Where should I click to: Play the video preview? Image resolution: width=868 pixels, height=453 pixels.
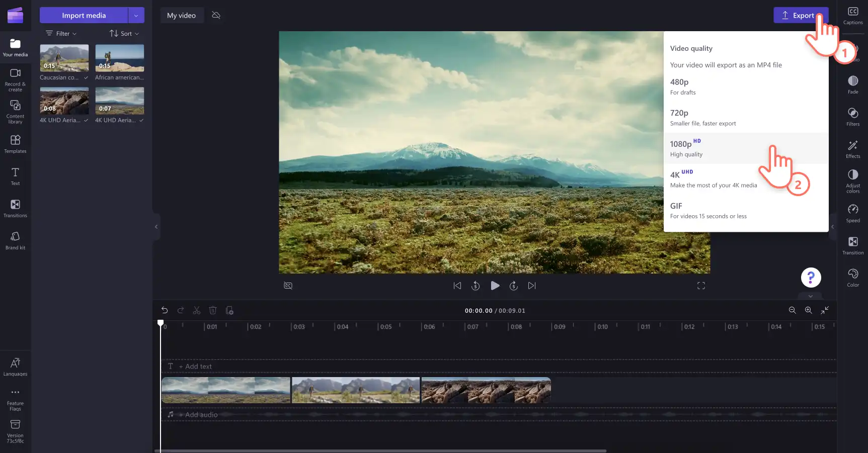pyautogui.click(x=495, y=286)
